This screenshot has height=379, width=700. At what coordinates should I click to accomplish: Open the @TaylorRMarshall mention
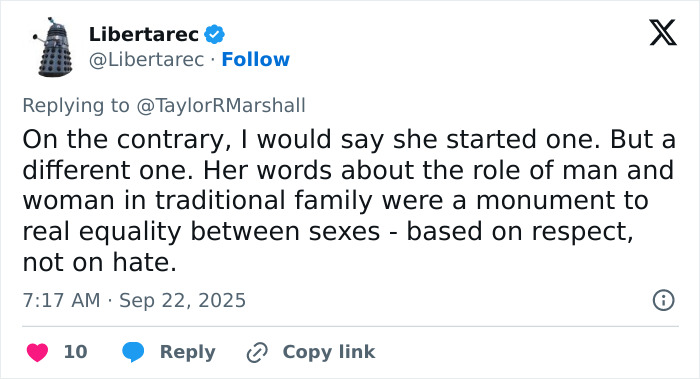click(221, 106)
